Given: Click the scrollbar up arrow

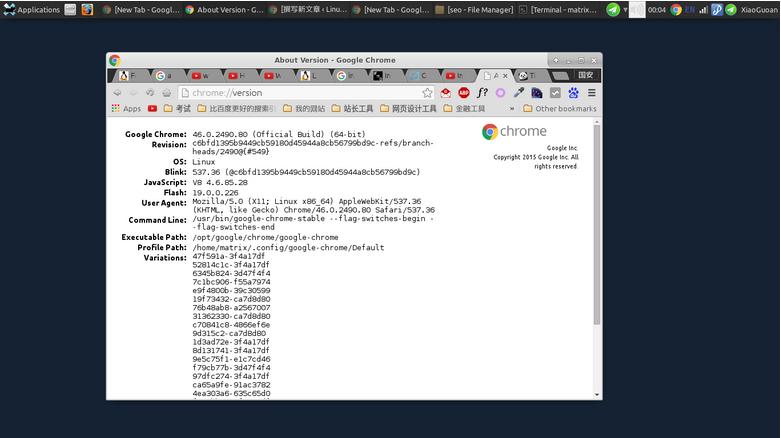Looking at the screenshot, I should (597, 122).
